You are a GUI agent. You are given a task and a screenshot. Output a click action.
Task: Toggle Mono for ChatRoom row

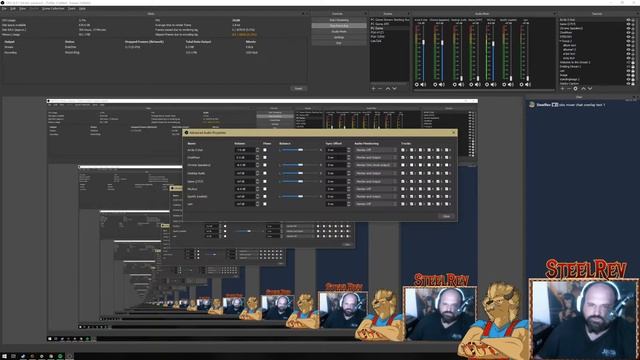[x=265, y=158]
